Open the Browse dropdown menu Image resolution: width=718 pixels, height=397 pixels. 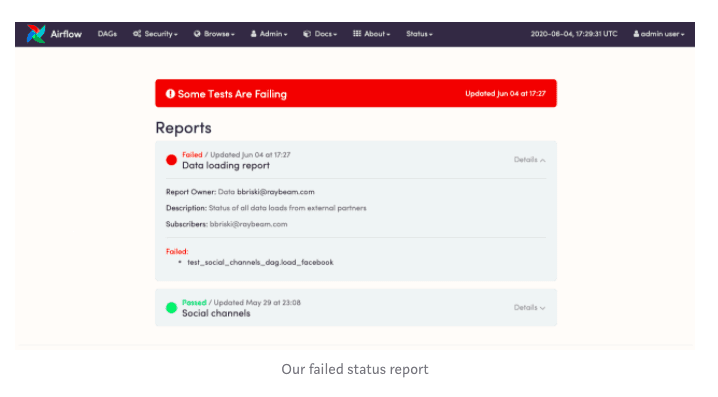(x=214, y=34)
